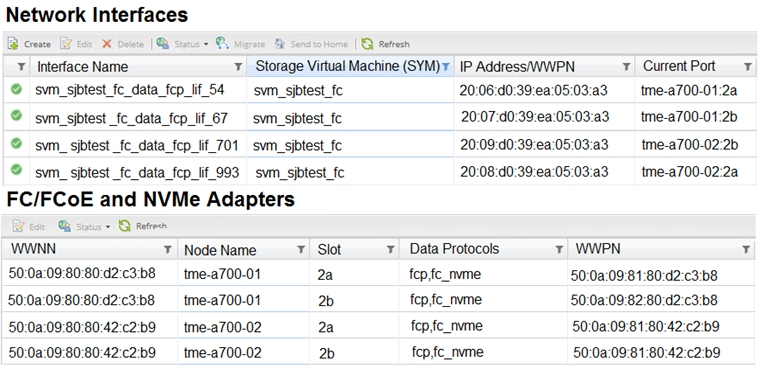Image resolution: width=760 pixels, height=369 pixels.
Task: Click the Send to Home icon
Action: (280, 44)
